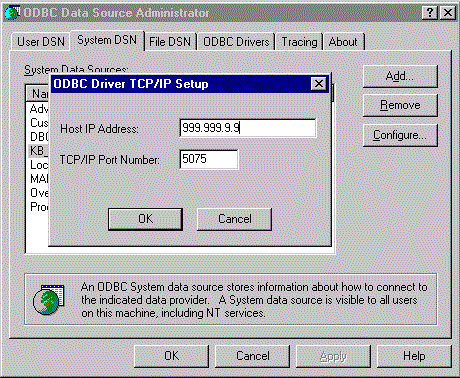
Task: Focus the Host IP Address field
Action: click(x=248, y=128)
